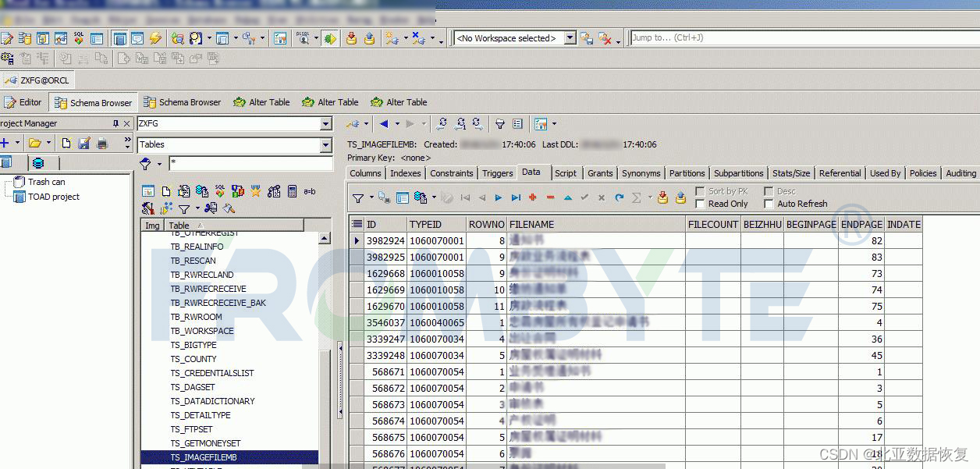Click the rollback icon in main toolbar
The width and height of the screenshot is (980, 469).
[x=369, y=37]
